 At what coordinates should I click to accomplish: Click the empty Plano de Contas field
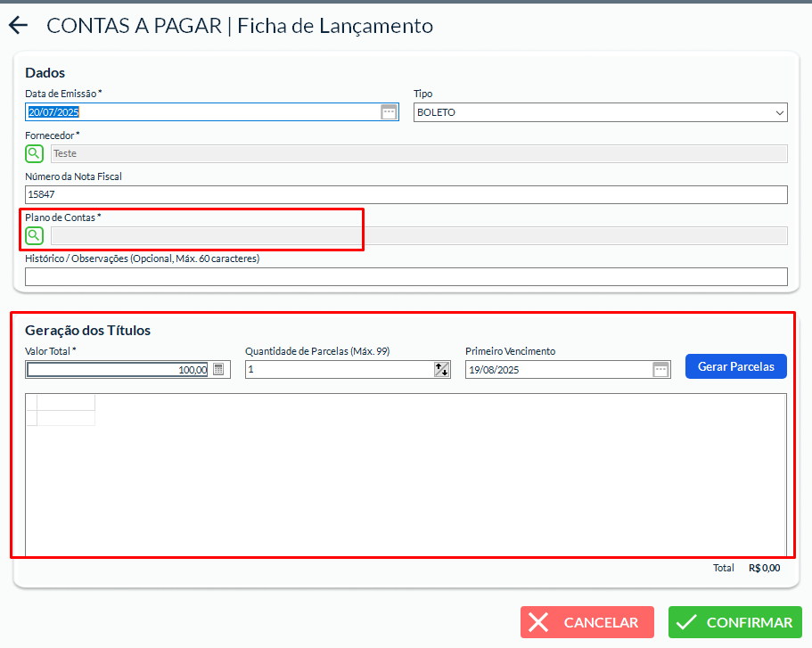(x=419, y=235)
